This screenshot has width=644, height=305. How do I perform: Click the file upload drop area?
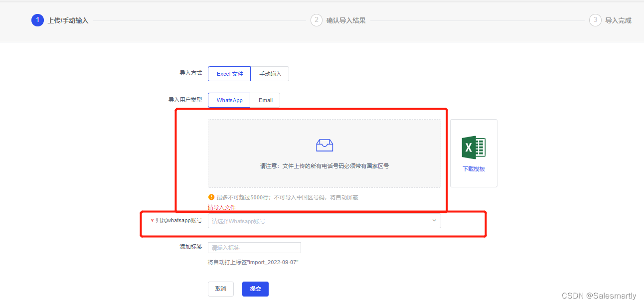pos(324,153)
